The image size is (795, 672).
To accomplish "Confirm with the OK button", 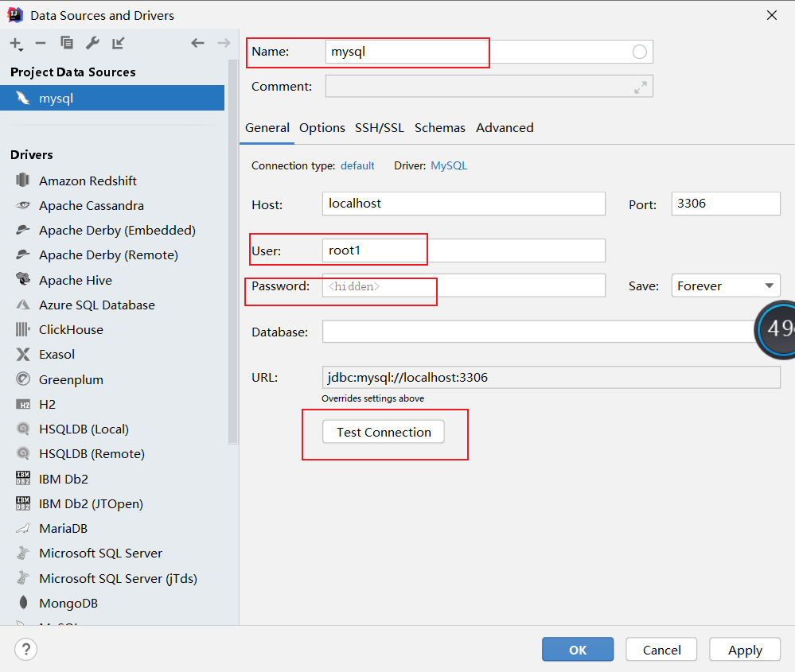I will pyautogui.click(x=578, y=649).
